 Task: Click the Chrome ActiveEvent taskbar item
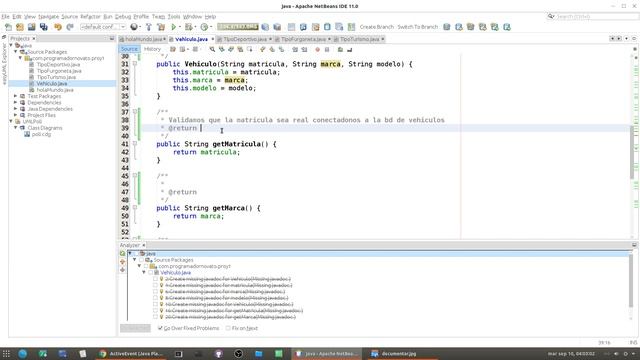(x=131, y=354)
